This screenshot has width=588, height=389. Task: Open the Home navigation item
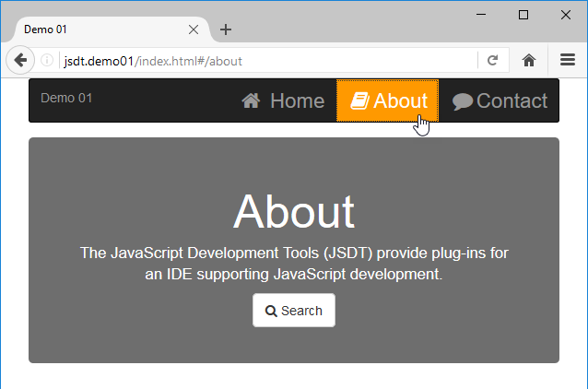[x=283, y=100]
